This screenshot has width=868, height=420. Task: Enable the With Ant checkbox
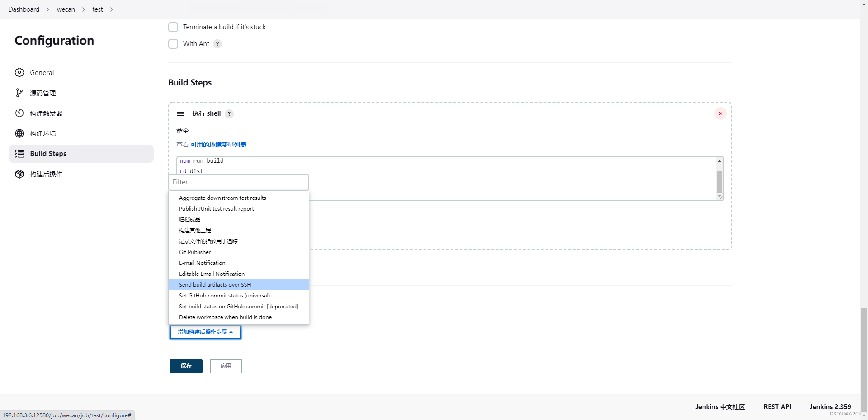173,44
